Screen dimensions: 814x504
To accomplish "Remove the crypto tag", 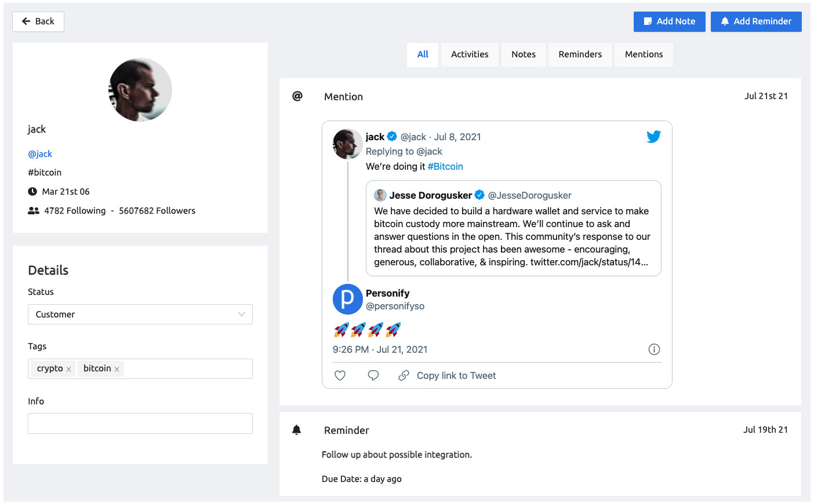I will (68, 369).
